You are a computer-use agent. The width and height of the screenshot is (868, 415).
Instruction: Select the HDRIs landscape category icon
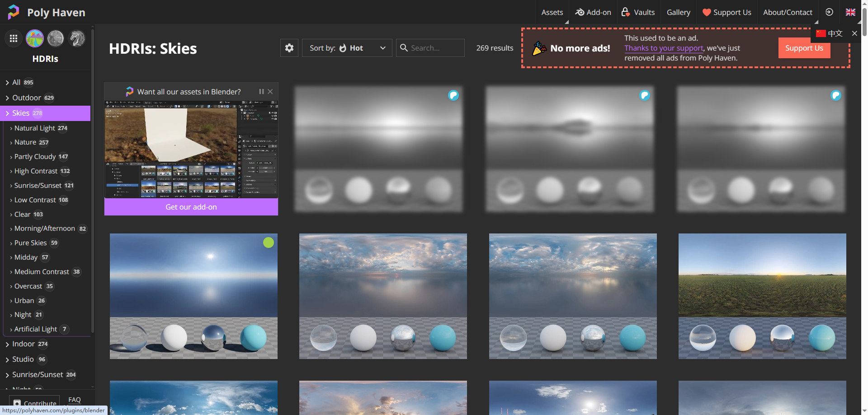[34, 38]
